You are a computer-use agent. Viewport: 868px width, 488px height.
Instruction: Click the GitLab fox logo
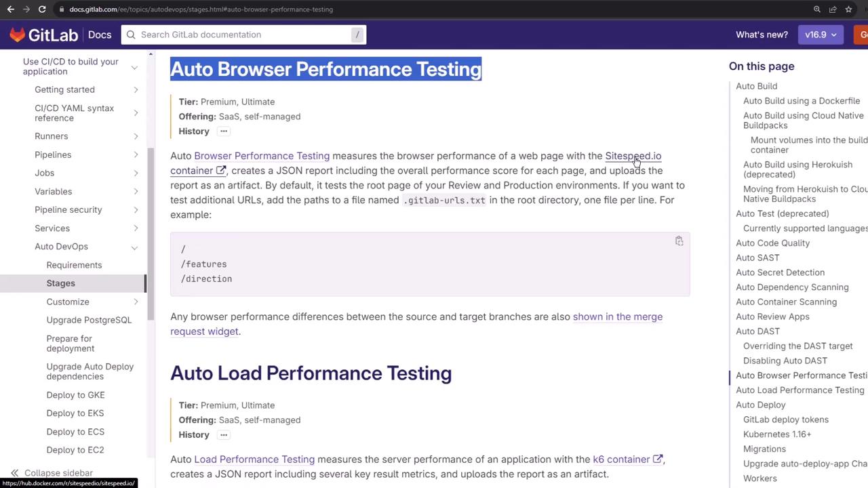pos(18,35)
